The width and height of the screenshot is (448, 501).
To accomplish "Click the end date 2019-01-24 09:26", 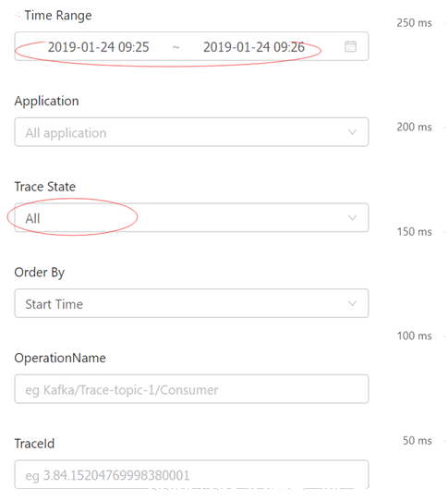I will point(254,47).
